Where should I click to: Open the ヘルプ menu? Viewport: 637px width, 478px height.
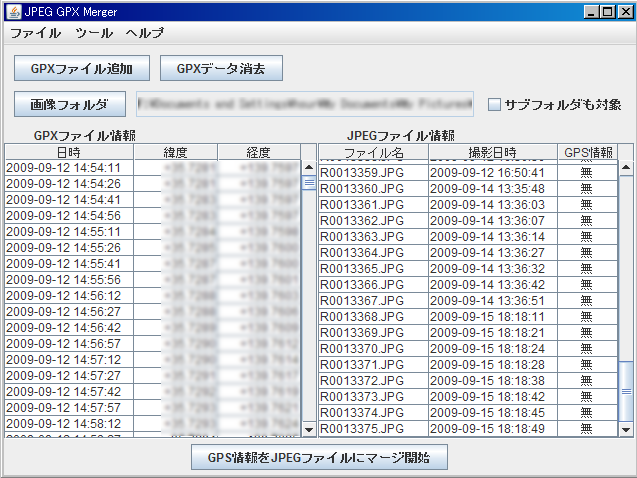(x=145, y=33)
